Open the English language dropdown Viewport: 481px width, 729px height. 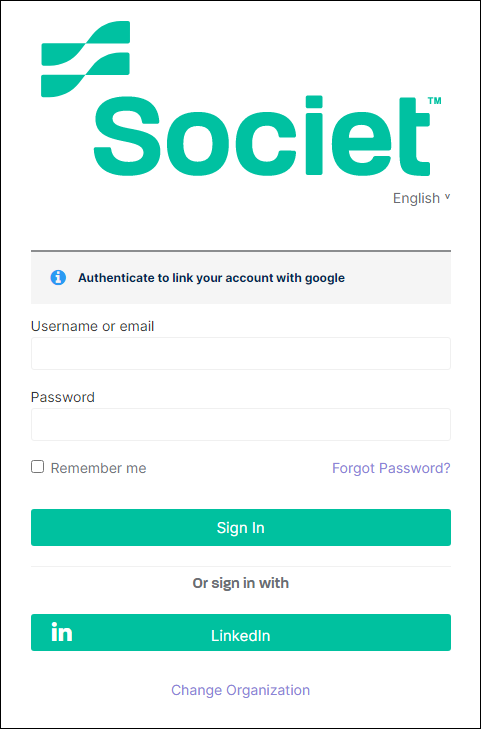coord(422,198)
